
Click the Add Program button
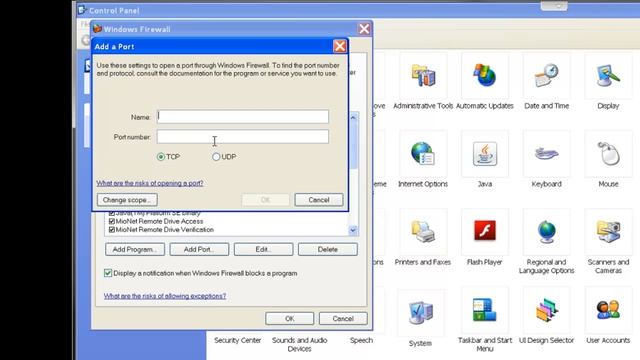coord(135,249)
